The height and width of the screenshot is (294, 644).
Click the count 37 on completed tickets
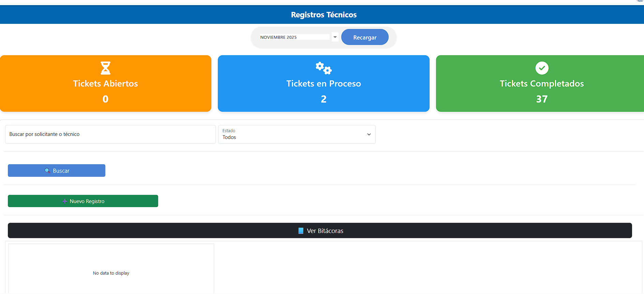point(542,99)
